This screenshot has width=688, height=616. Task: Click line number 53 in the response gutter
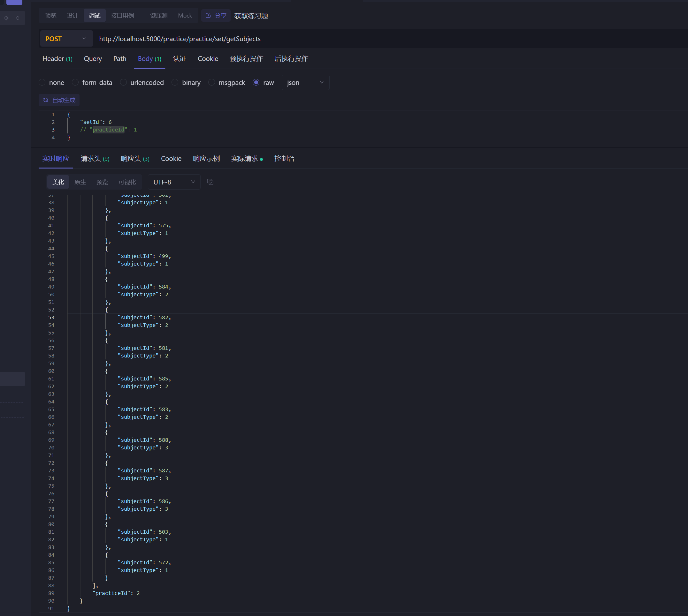tap(51, 318)
